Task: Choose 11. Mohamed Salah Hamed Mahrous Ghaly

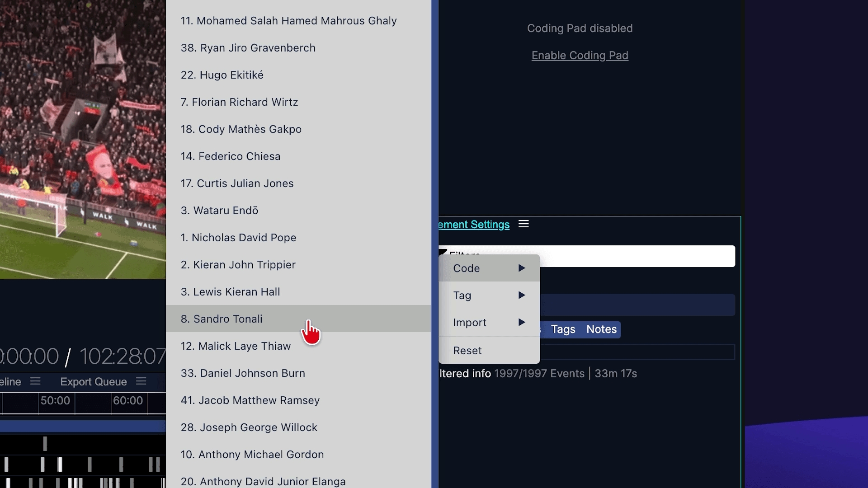Action: [x=288, y=21]
